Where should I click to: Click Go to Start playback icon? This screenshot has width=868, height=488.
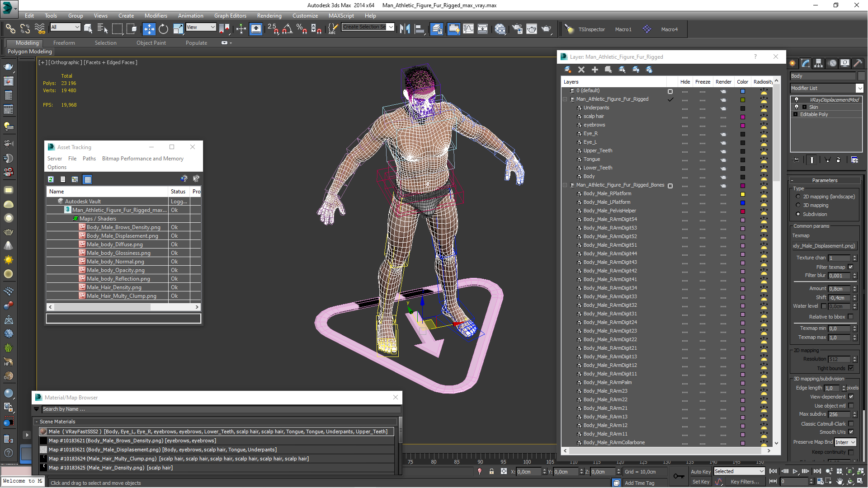tap(773, 471)
